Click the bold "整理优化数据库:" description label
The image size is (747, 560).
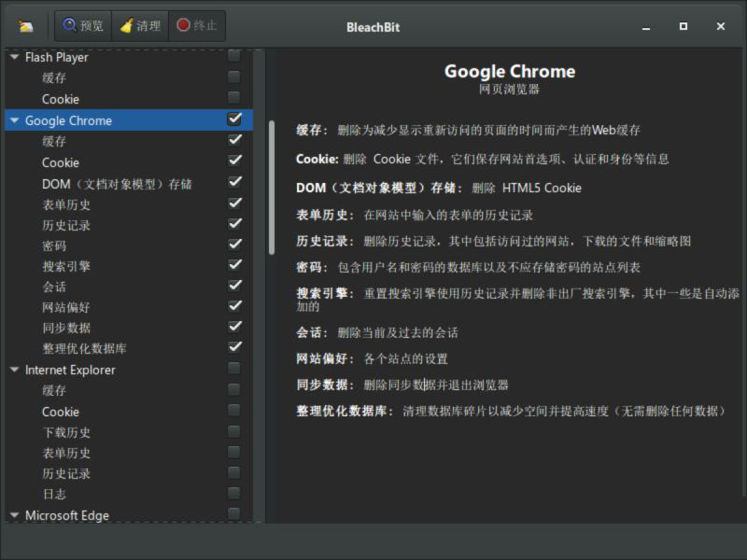point(345,411)
